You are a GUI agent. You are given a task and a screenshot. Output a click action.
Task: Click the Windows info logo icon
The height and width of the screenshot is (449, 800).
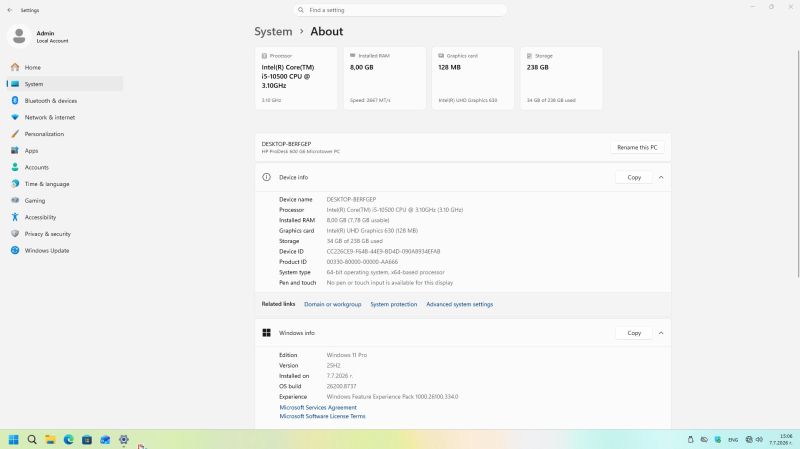tap(266, 333)
